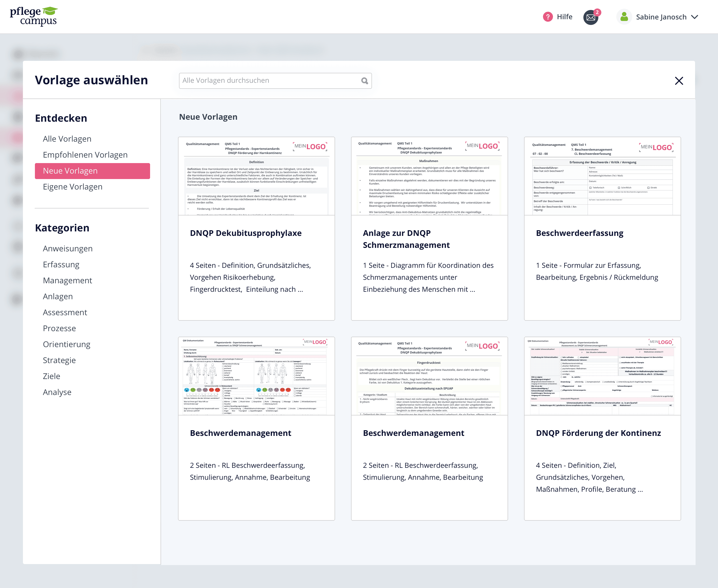Click the pflege campus logo
This screenshot has width=718, height=588.
(x=33, y=16)
